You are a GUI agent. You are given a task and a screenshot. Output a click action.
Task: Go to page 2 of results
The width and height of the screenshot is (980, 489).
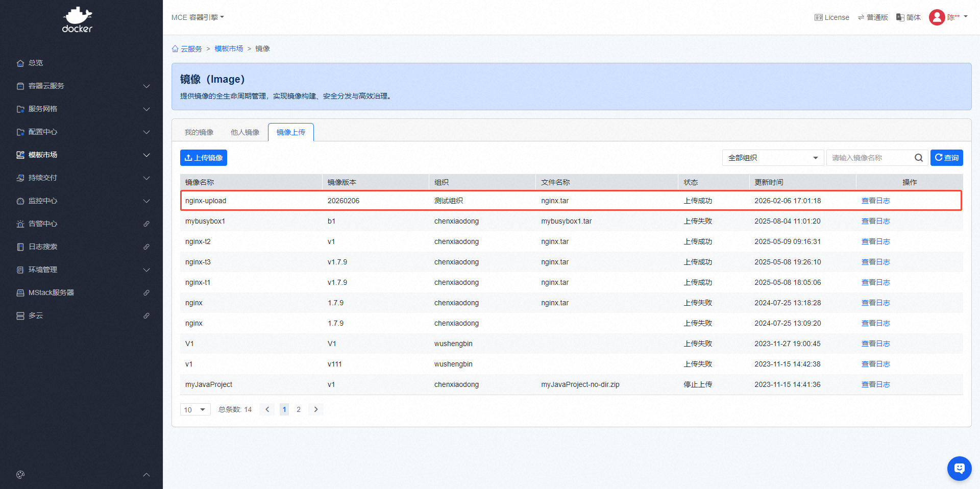299,409
